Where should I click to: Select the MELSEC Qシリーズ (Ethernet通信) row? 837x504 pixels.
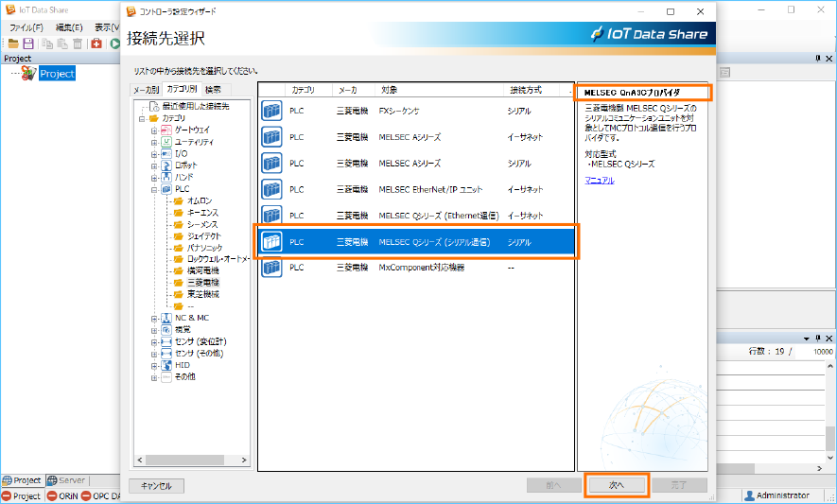pos(416,216)
